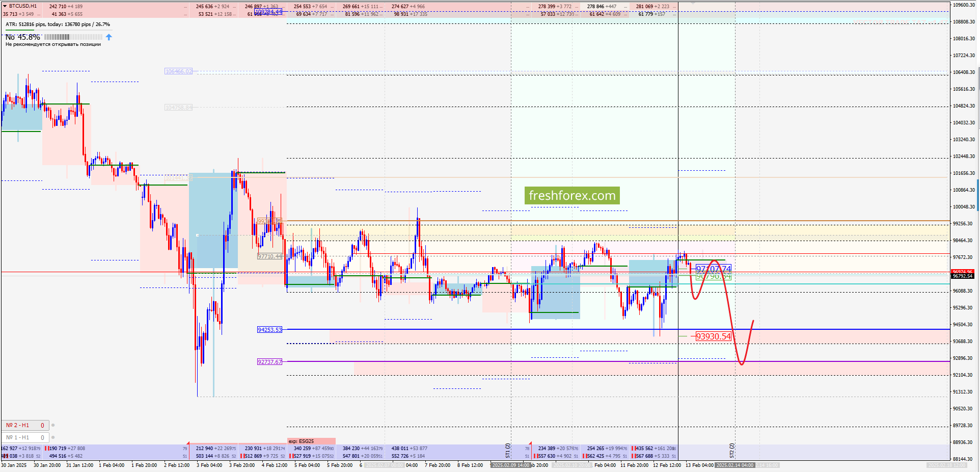Select the 93930.54 red price label

[713, 336]
